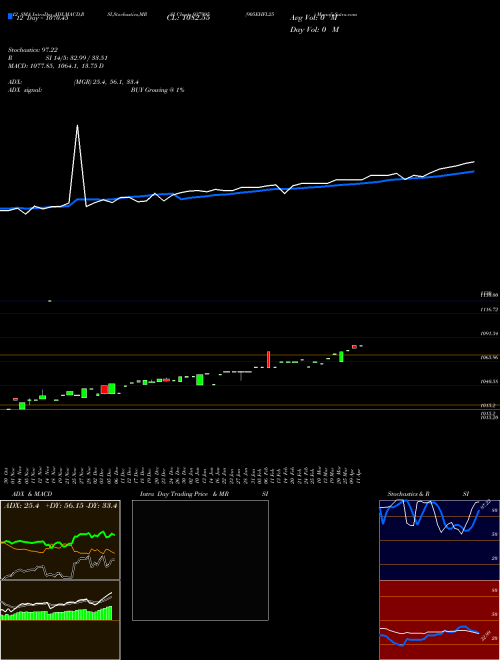This screenshot has height=660, width=500.
Task: Click the tall red candle near 06 Feb
Action: pyautogui.click(x=268, y=359)
